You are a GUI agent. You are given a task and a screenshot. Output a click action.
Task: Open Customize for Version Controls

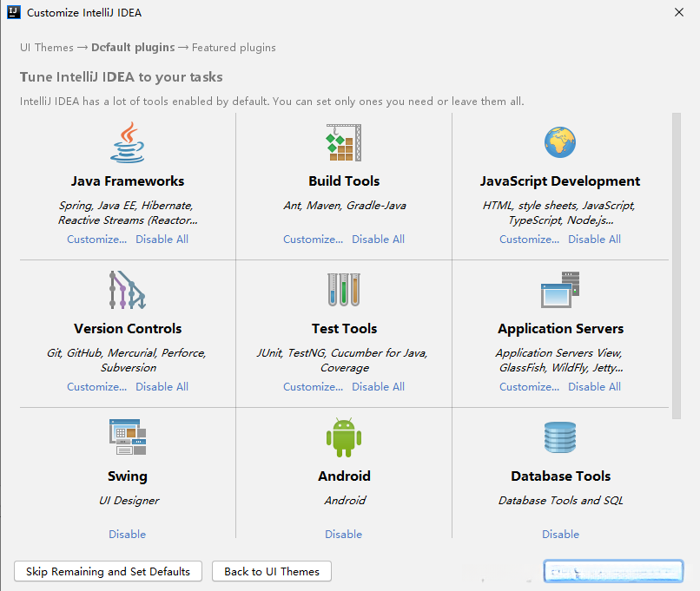pyautogui.click(x=97, y=387)
